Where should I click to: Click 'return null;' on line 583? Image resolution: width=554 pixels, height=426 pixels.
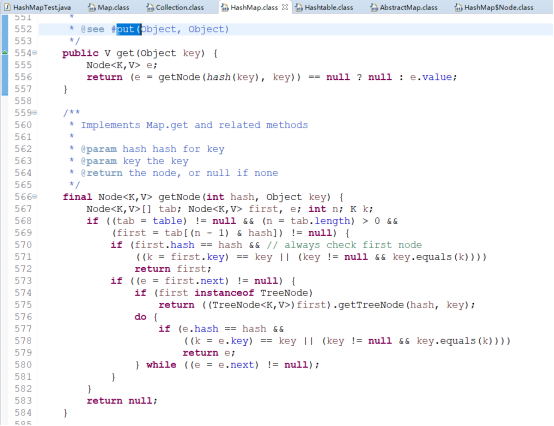pyautogui.click(x=122, y=401)
